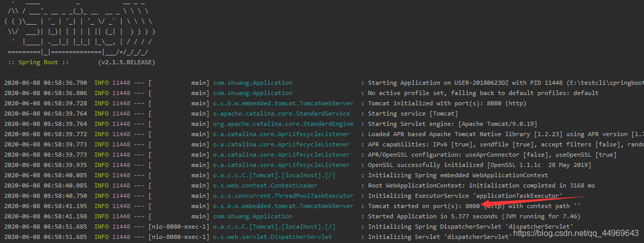Click the (v2.1.5.RELEASE) version text
This screenshot has height=243, width=644.
126,62
